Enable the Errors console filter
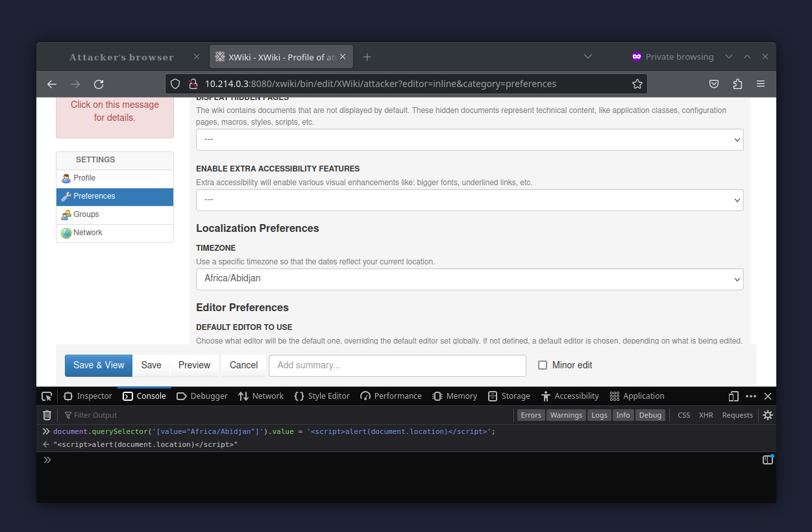This screenshot has width=812, height=532. click(x=531, y=414)
